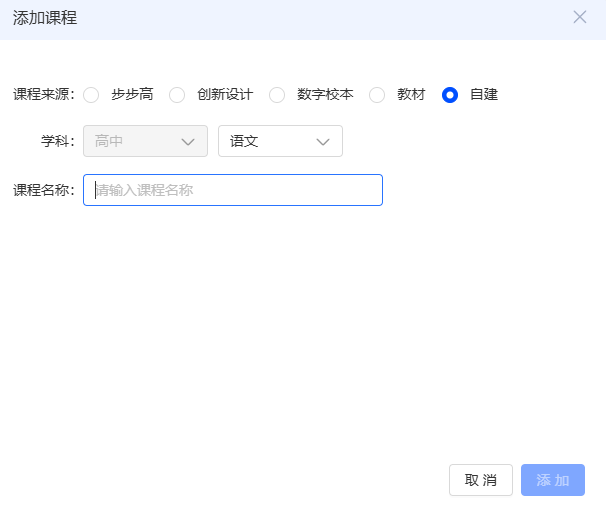Click the 课程来源 label
This screenshot has height=508, width=606.
44,94
